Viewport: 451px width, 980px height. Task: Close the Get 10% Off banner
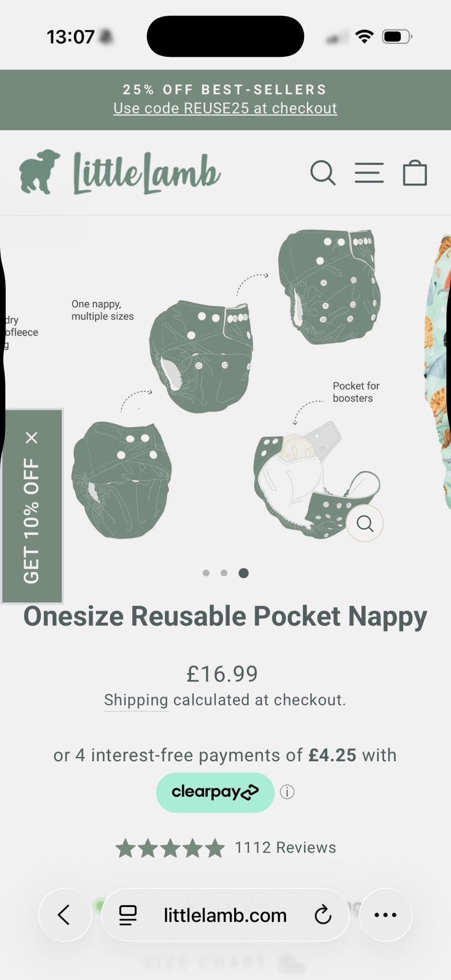[x=32, y=437]
